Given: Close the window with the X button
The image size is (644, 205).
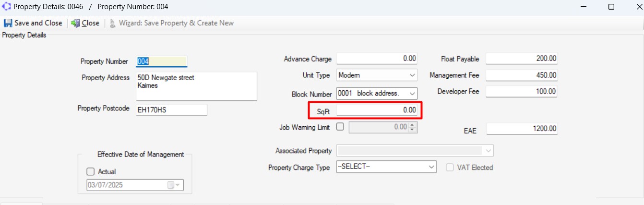Looking at the screenshot, I should [633, 7].
